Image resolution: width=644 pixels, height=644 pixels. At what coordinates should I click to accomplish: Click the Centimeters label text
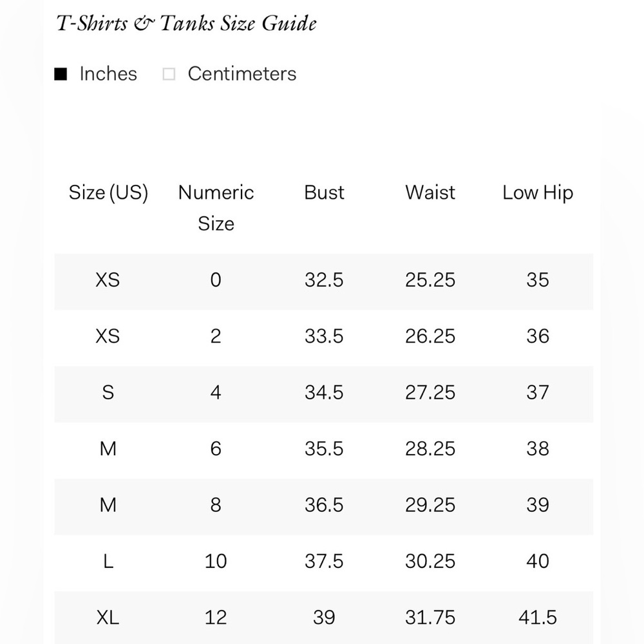click(241, 74)
